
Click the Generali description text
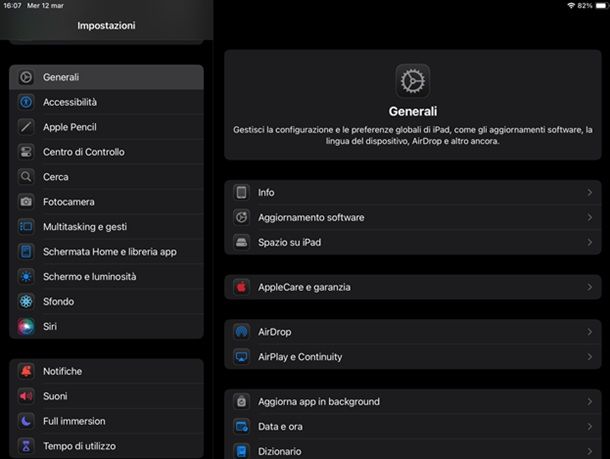(x=413, y=135)
